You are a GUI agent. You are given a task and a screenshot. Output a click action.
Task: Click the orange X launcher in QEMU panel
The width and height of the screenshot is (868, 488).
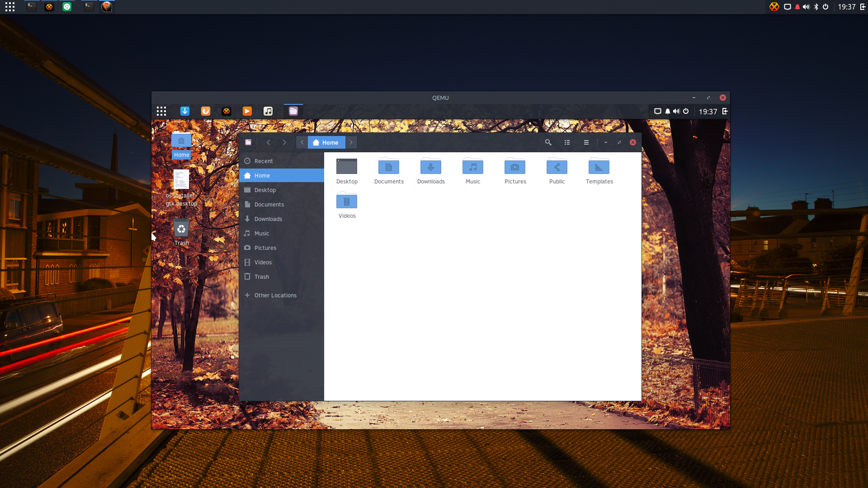[x=226, y=111]
